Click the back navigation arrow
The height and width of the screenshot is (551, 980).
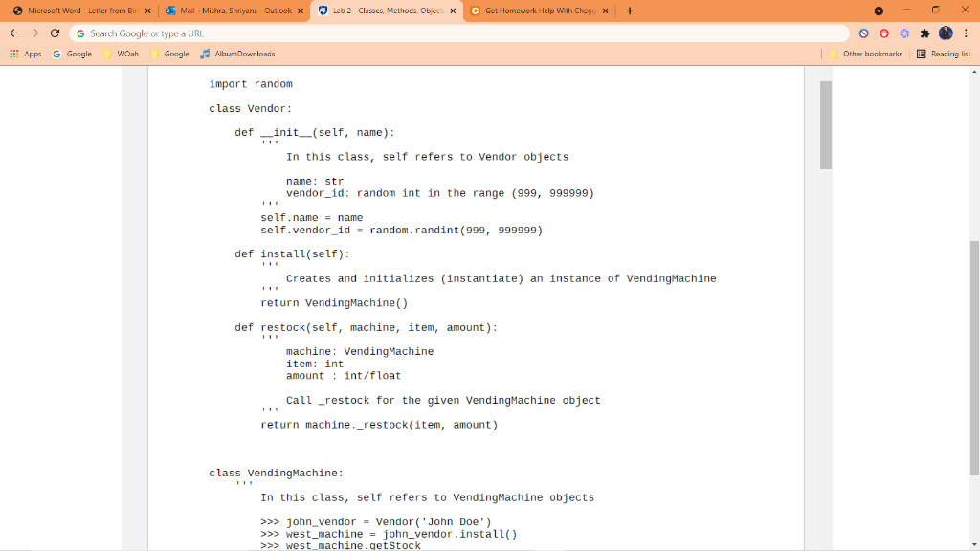tap(13, 33)
